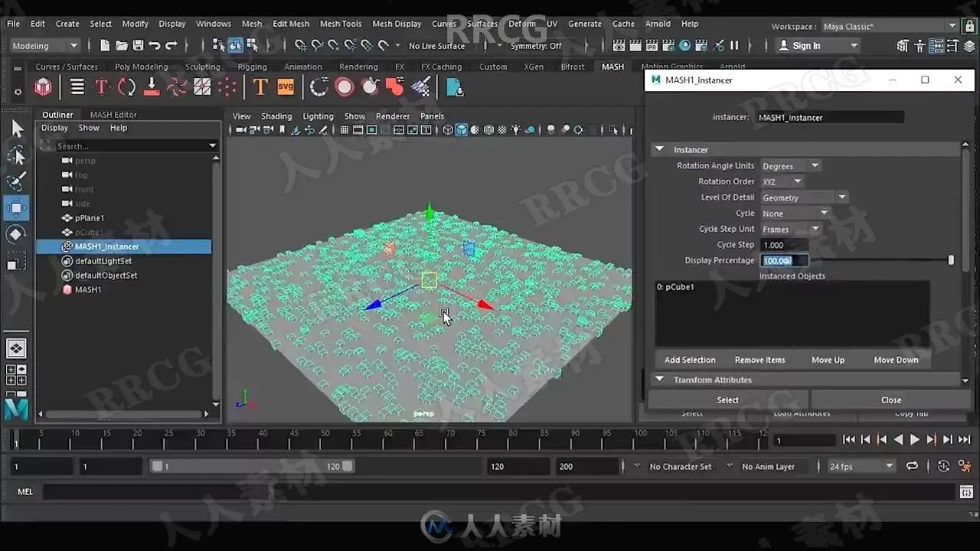Click the Display Percentage slider handle
The height and width of the screenshot is (551, 980).
951,260
